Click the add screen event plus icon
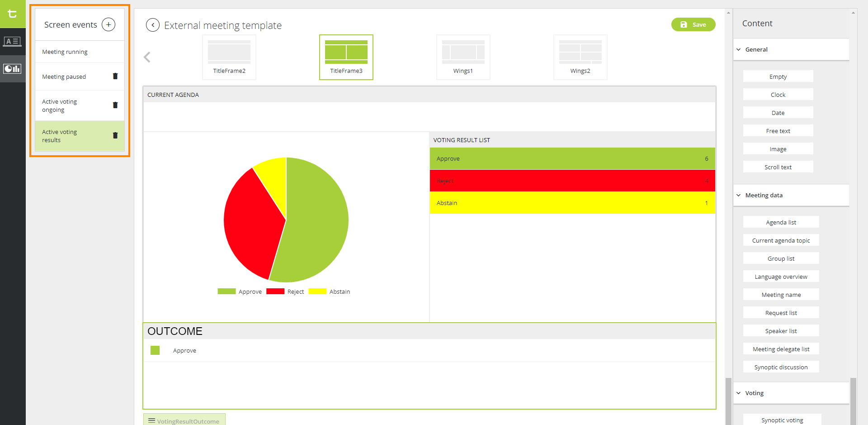 tap(108, 24)
